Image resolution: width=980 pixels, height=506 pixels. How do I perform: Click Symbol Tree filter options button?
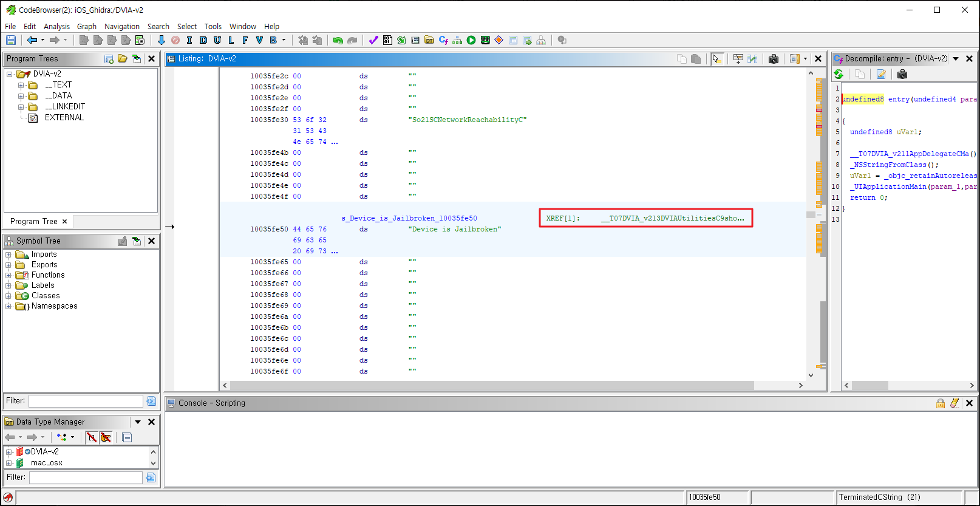pos(151,401)
